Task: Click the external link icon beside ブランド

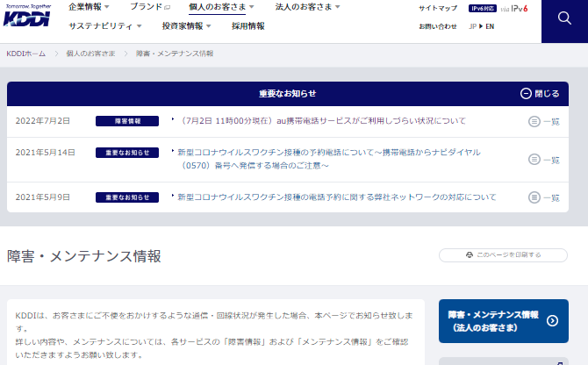Action: click(168, 7)
